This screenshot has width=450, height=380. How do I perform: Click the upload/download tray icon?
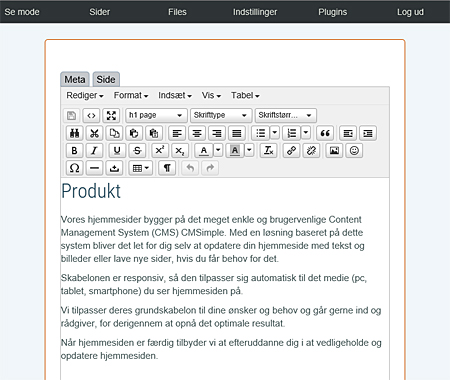click(x=114, y=168)
